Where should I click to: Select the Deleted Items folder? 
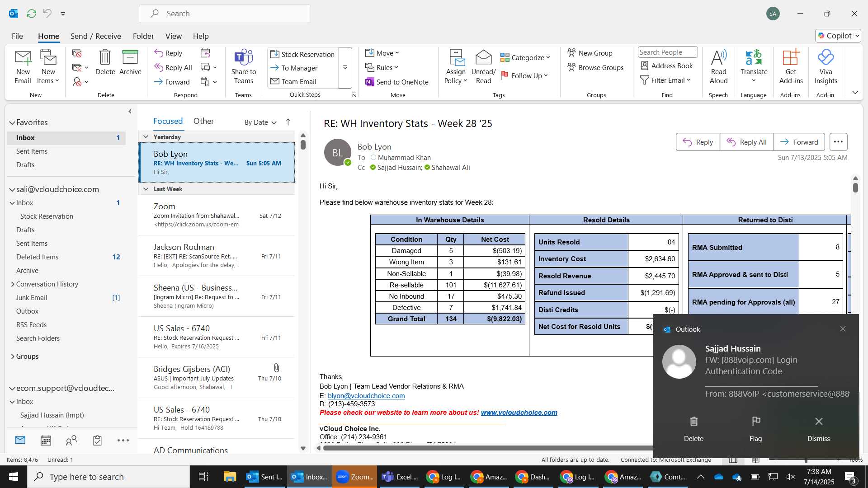[x=66, y=257]
